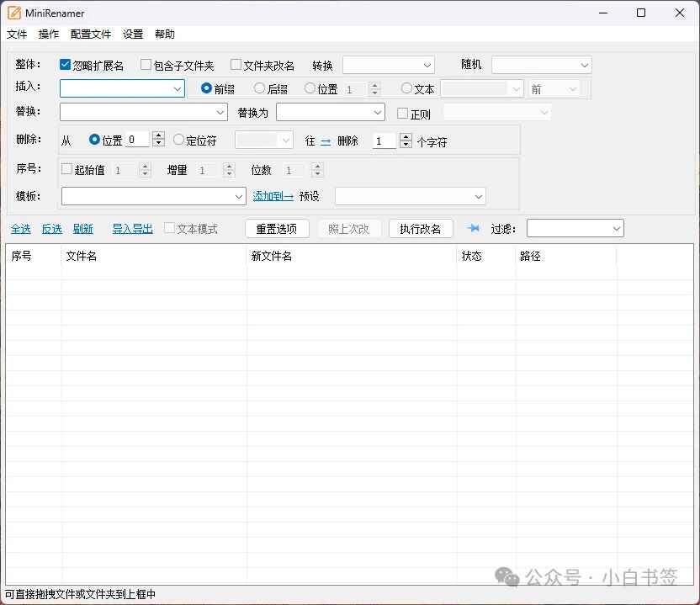The width and height of the screenshot is (700, 605).
Task: Click the 序号 column header
Action: pos(34,256)
